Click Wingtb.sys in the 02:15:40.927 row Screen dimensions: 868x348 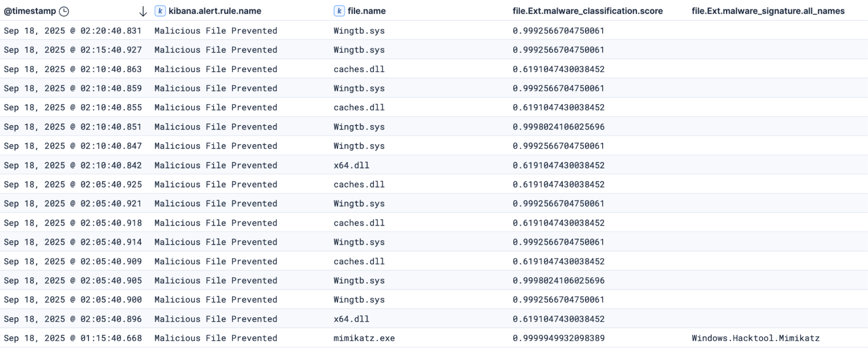coord(359,50)
